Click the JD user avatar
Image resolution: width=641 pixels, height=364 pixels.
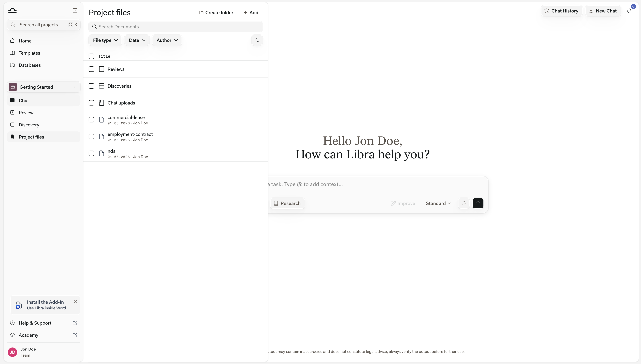tap(12, 352)
